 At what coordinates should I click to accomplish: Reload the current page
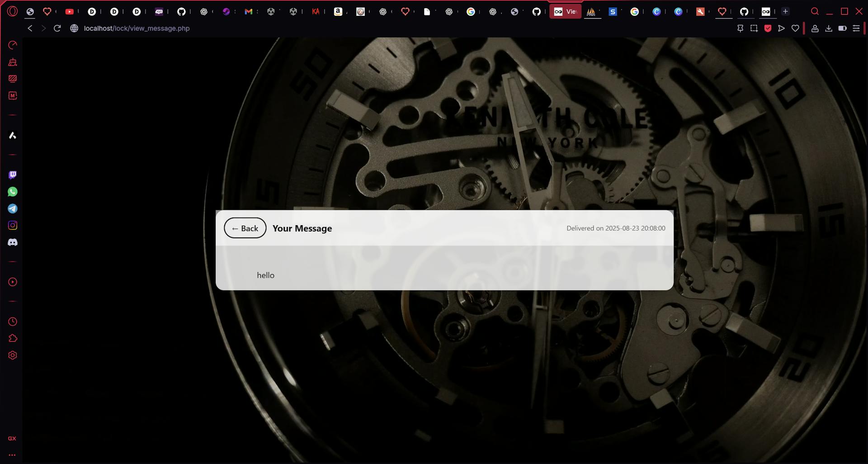tap(57, 28)
